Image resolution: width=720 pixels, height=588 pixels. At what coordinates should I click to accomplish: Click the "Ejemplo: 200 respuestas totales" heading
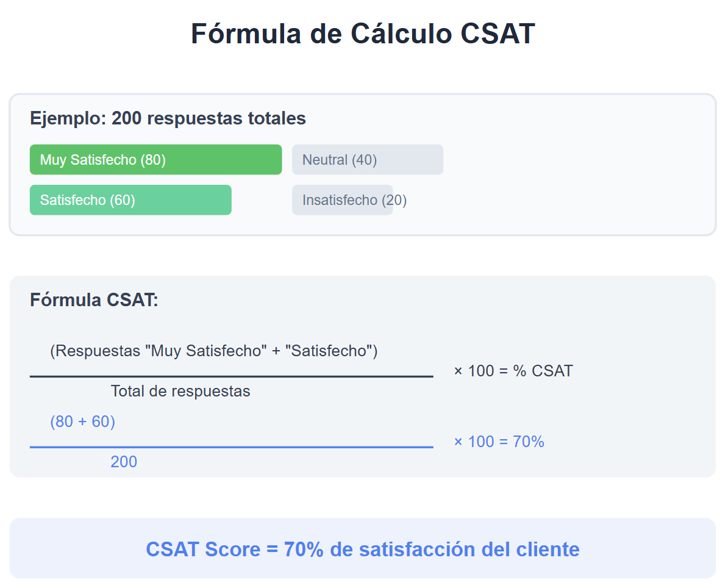[x=168, y=118]
